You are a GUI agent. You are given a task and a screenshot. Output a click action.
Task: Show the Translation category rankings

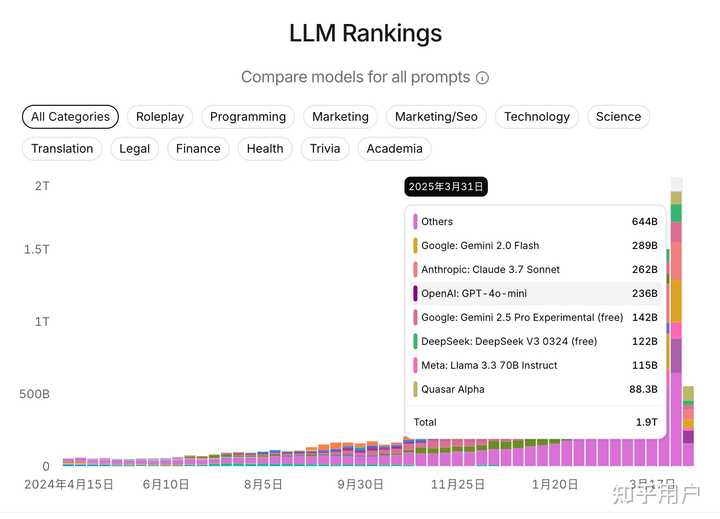62,149
